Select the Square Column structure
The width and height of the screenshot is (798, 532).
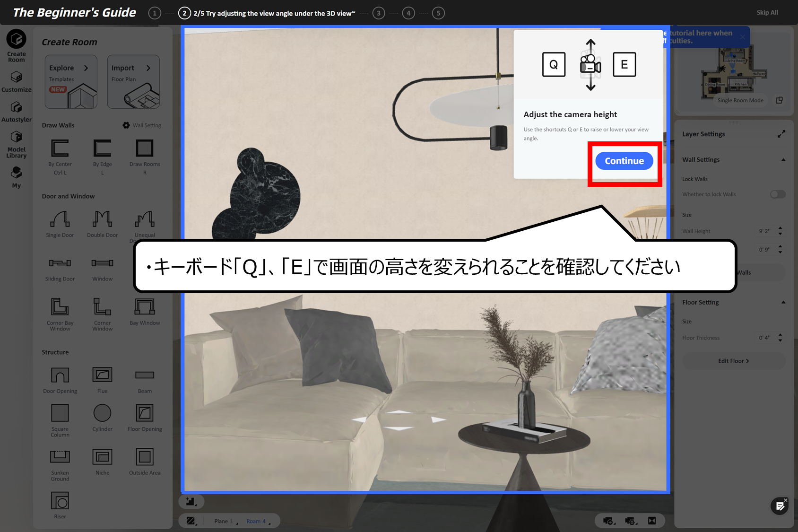(x=60, y=420)
